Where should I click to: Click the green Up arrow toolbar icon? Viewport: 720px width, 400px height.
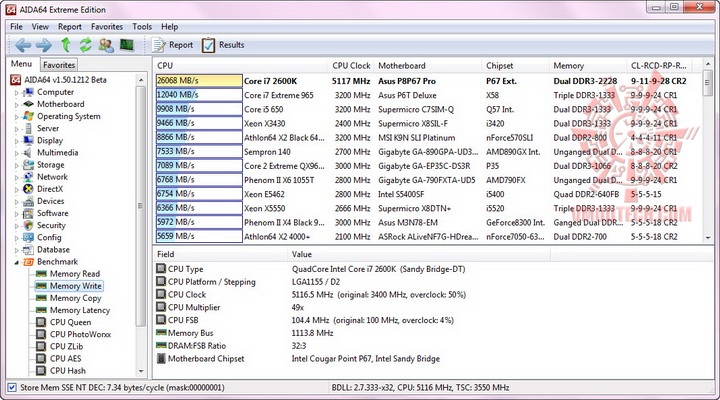click(x=66, y=45)
